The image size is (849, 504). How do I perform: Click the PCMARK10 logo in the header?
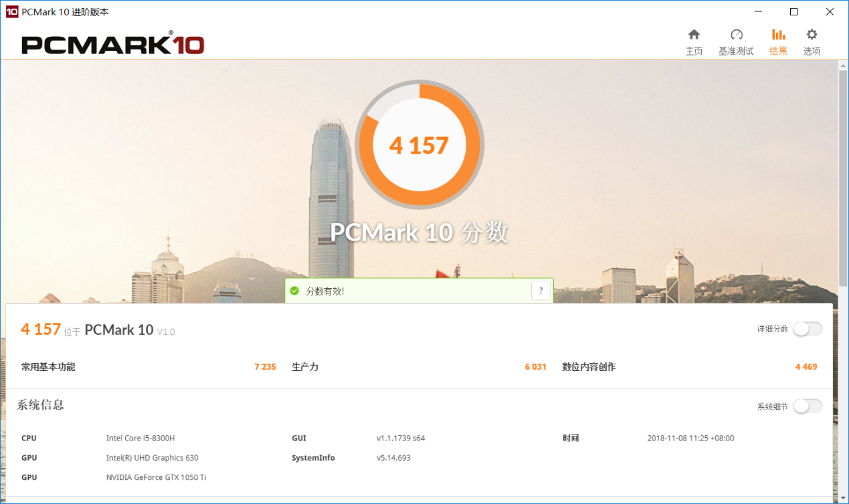point(112,44)
